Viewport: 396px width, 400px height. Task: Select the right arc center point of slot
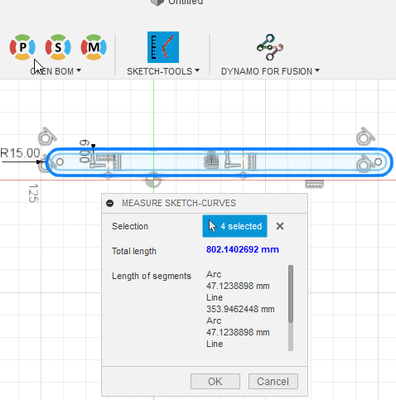pyautogui.click(x=378, y=162)
